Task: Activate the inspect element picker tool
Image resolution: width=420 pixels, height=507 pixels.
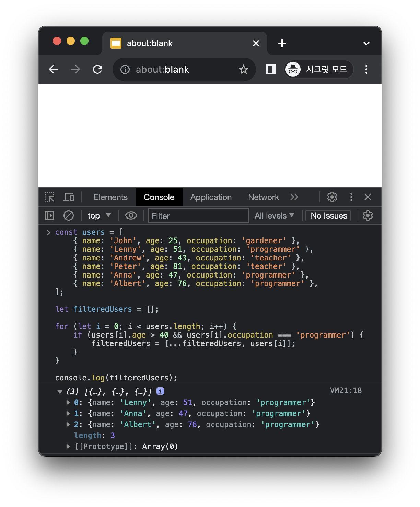Action: click(49, 197)
